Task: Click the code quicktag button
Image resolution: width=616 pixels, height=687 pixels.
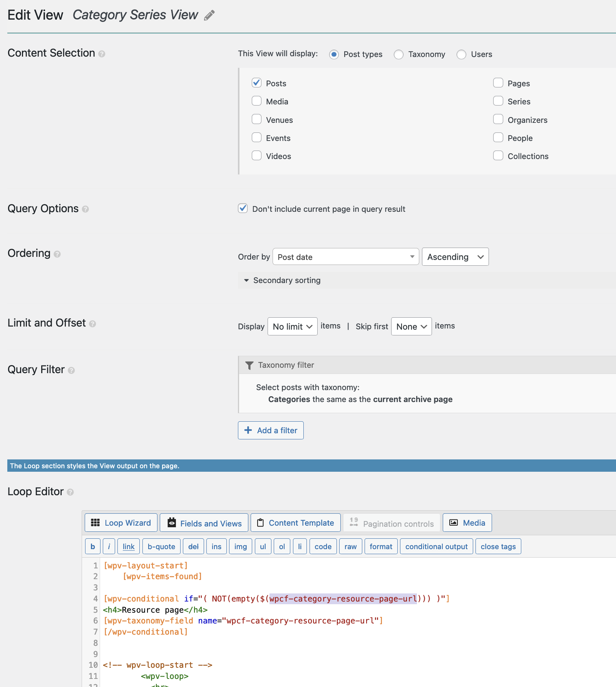Action: tap(323, 547)
